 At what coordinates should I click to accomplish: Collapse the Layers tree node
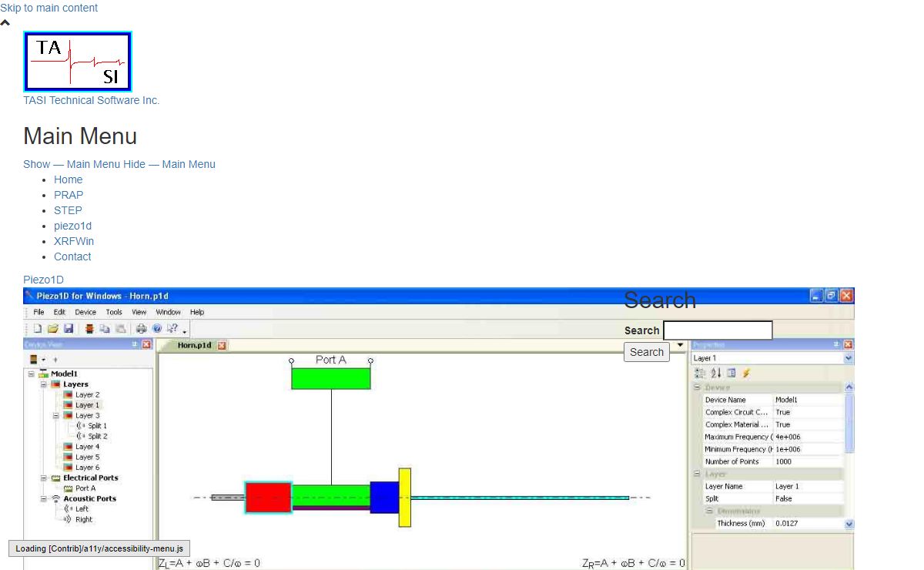coord(43,384)
